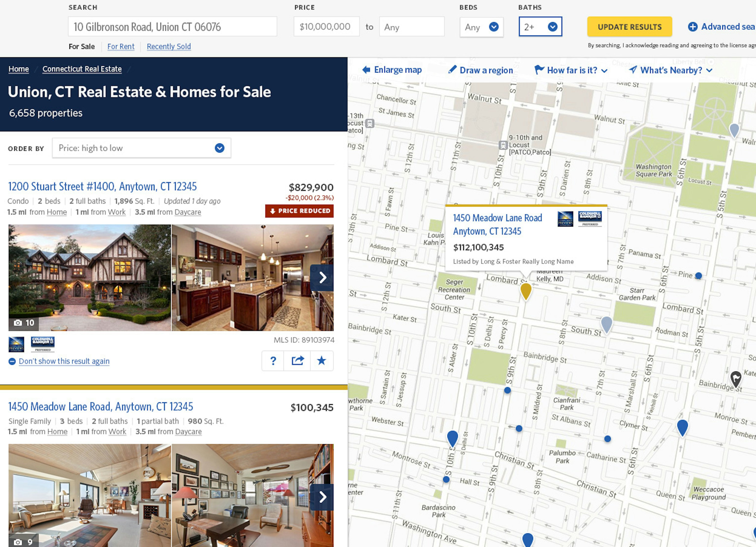Hide result via minus circle icon

(12, 362)
